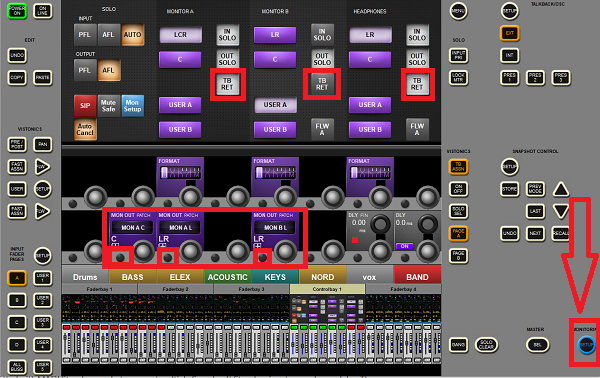Open the round MENU button

click(x=458, y=11)
